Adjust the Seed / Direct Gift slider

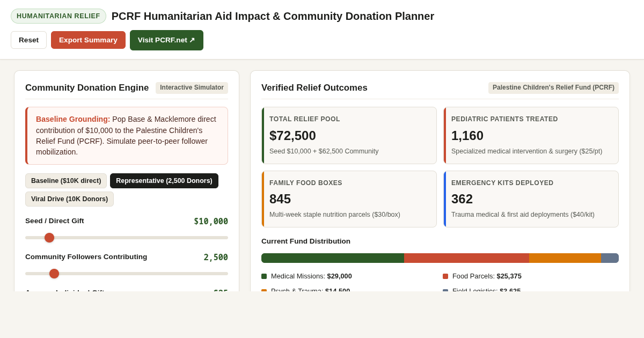pos(127,238)
